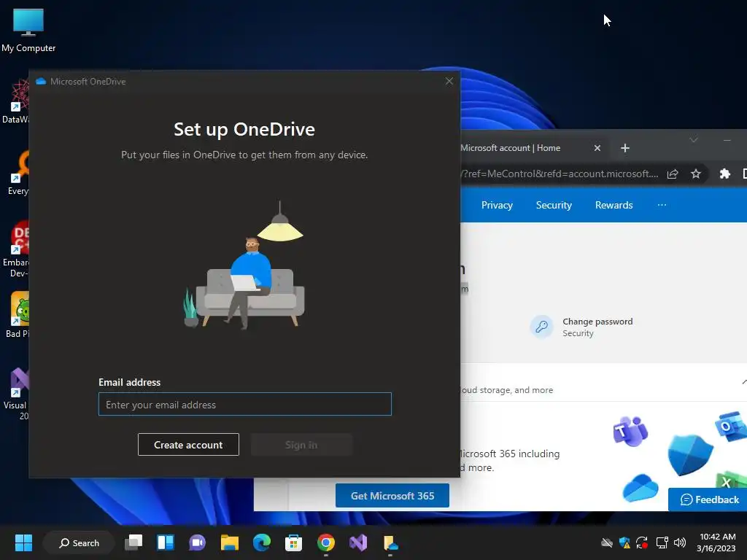The image size is (747, 560).
Task: Collapse the Microsoft 365 section chevron
Action: 743,382
